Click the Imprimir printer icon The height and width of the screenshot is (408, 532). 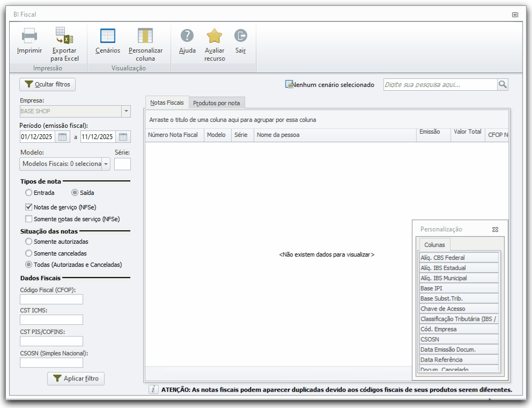coord(29,35)
